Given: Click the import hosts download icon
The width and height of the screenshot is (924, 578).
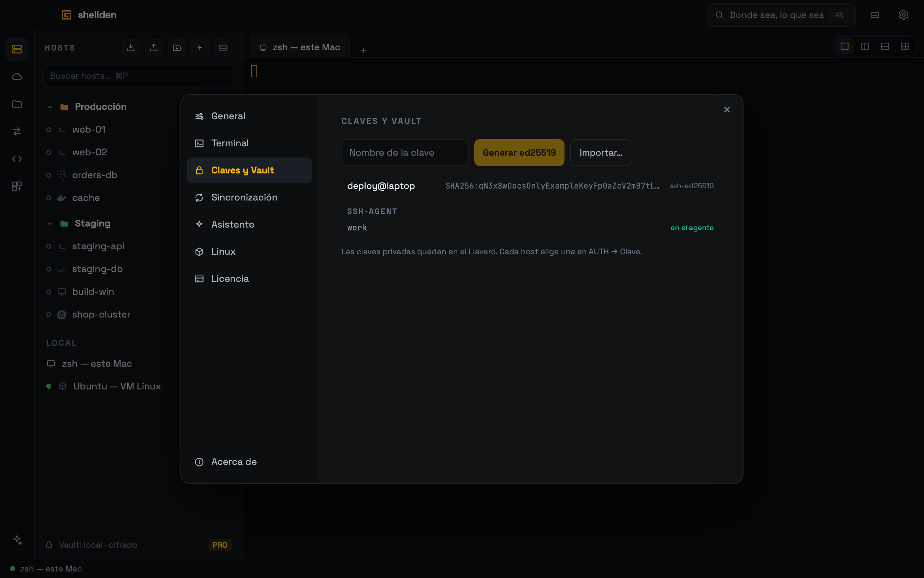Looking at the screenshot, I should coord(131,48).
